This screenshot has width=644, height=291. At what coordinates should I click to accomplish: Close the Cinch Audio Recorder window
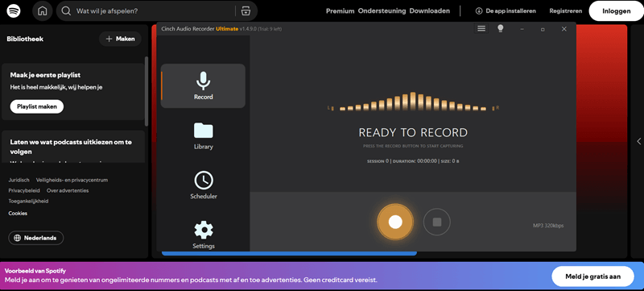(564, 29)
